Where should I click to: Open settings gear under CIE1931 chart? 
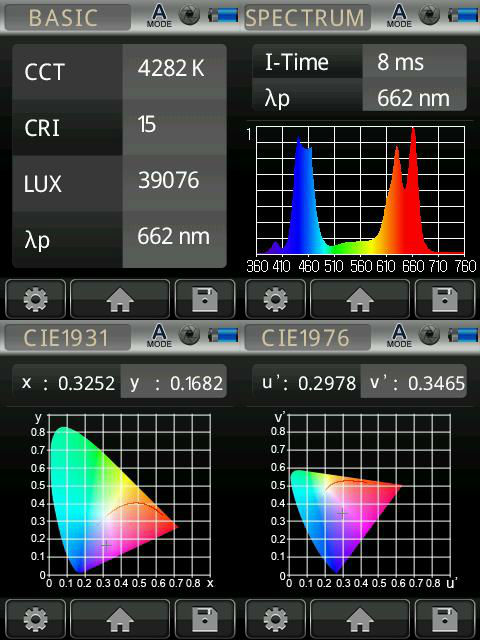point(36,619)
